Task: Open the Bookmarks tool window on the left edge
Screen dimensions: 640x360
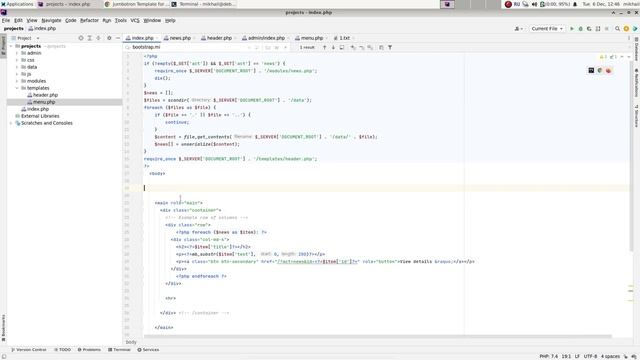Action: coord(3,328)
